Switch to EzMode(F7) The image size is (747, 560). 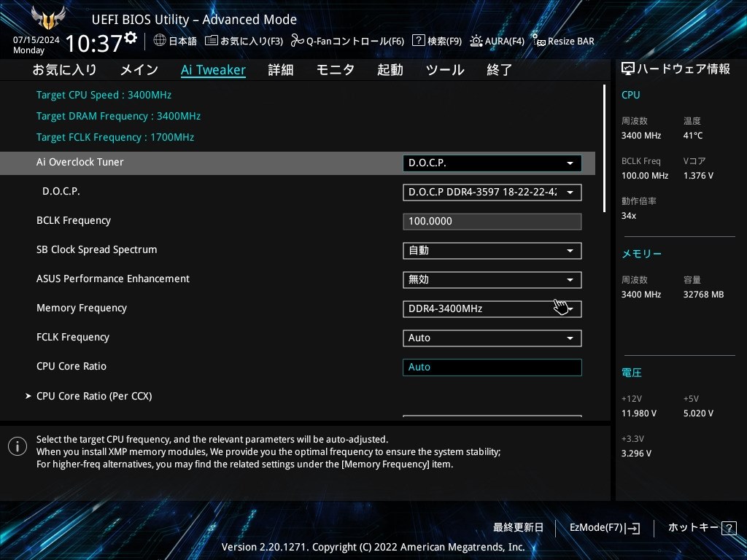tap(605, 528)
